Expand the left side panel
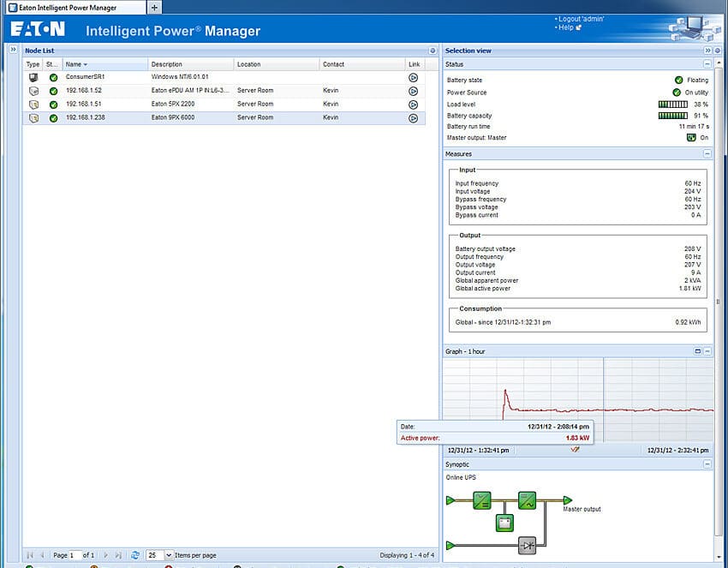Screen dimensions: 728x568 click(x=13, y=49)
